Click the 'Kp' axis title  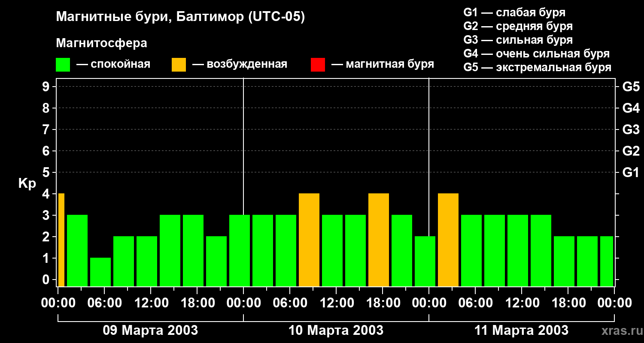tap(27, 184)
